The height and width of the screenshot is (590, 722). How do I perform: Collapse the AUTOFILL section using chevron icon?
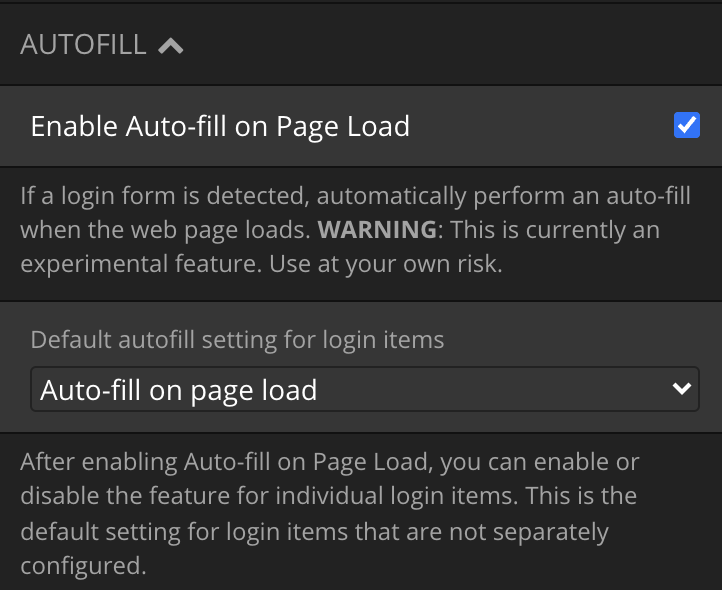pyautogui.click(x=171, y=46)
